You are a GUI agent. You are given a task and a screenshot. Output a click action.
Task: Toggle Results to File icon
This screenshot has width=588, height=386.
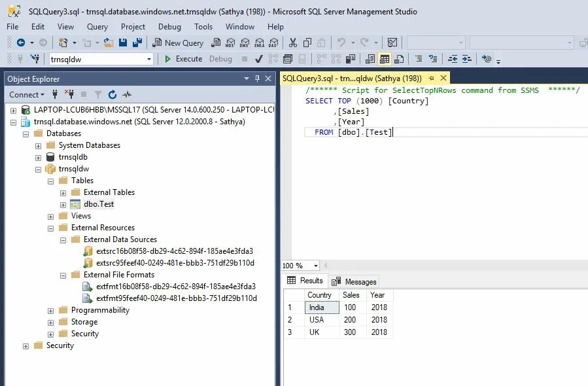399,59
